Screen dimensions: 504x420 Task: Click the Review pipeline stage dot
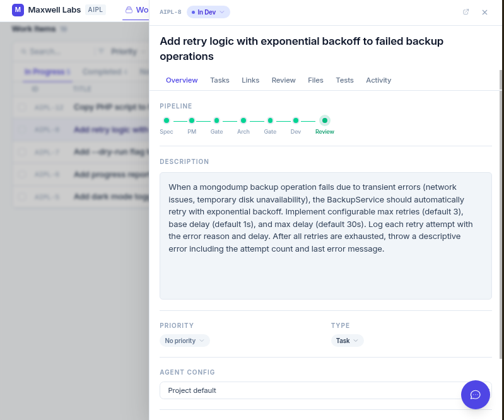click(324, 120)
